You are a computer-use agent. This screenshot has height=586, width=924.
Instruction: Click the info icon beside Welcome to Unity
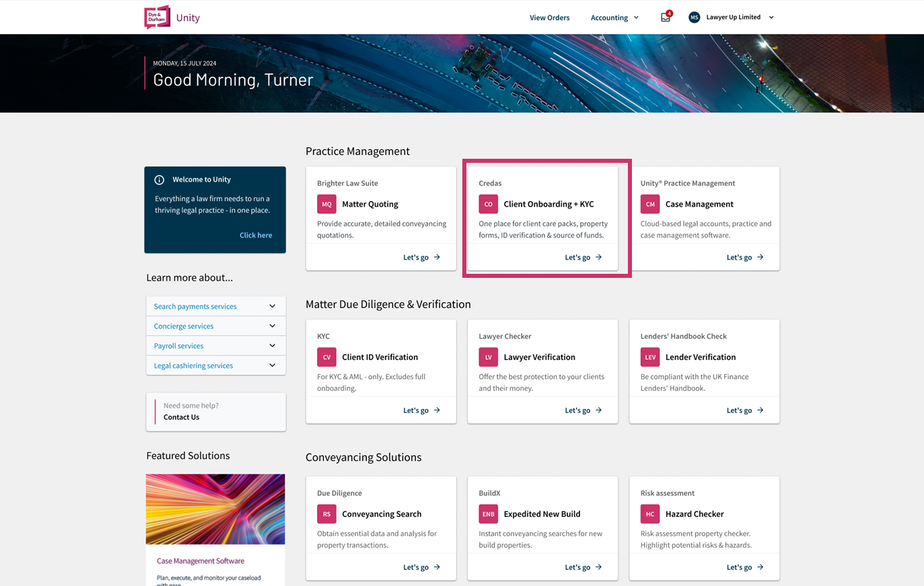tap(159, 180)
